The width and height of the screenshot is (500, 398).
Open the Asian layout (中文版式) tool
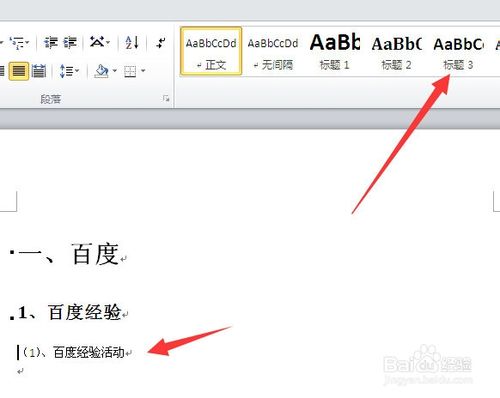pyautogui.click(x=97, y=42)
